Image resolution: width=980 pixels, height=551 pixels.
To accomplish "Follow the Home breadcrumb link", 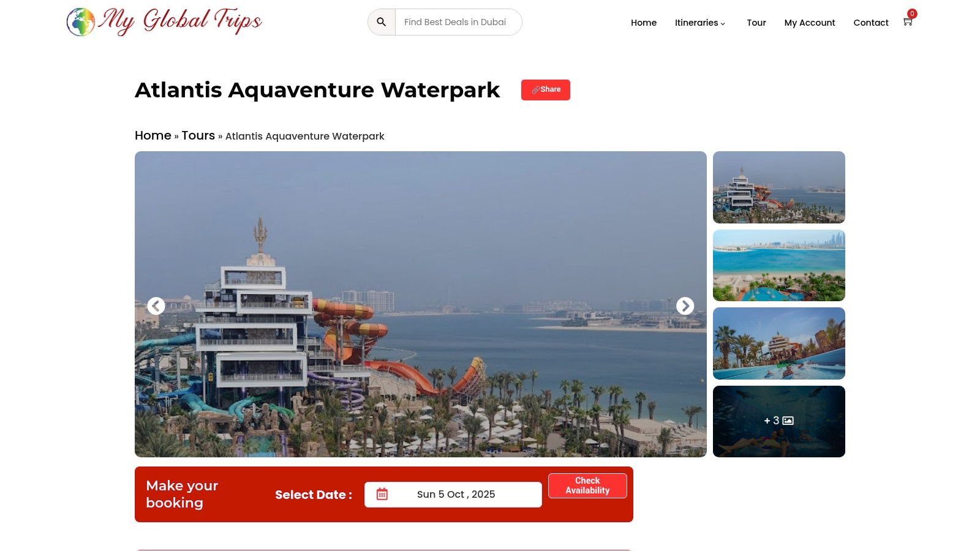I will (x=153, y=135).
